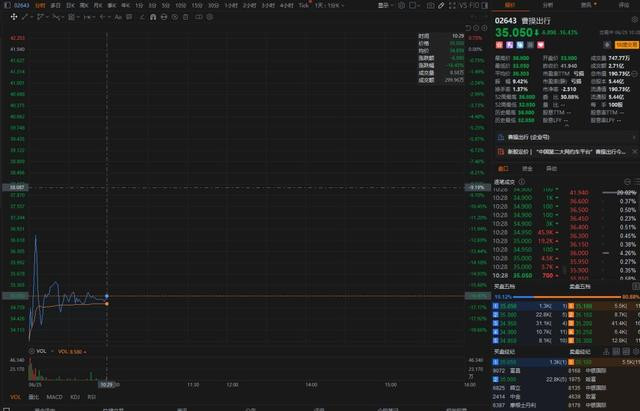
Task: Select the crosshair move tool
Action: point(14,17)
